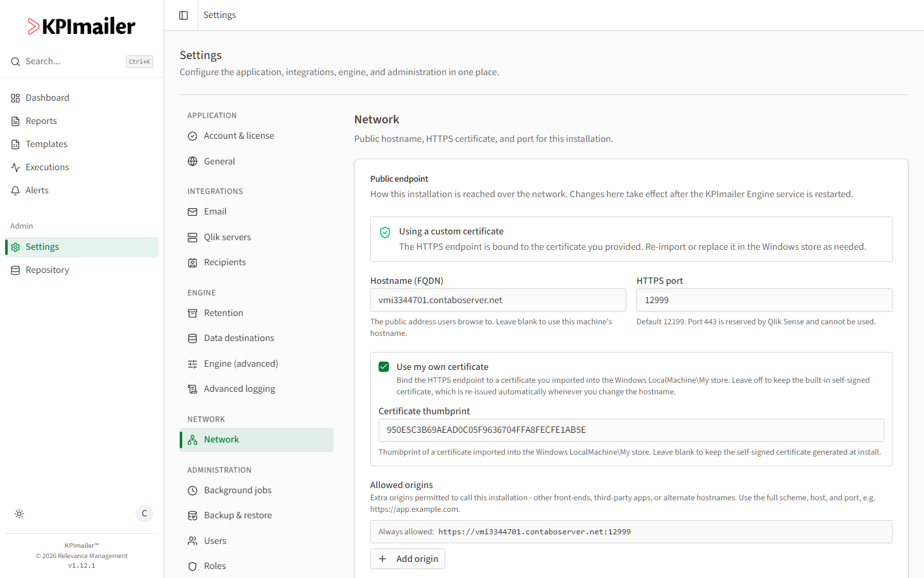
Task: Click the Roles shield icon
Action: [193, 566]
